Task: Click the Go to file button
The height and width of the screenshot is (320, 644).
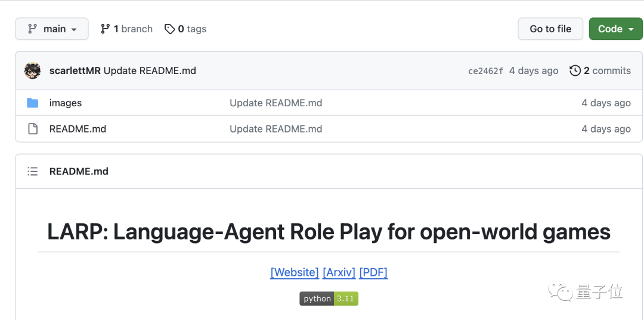Action: click(550, 29)
